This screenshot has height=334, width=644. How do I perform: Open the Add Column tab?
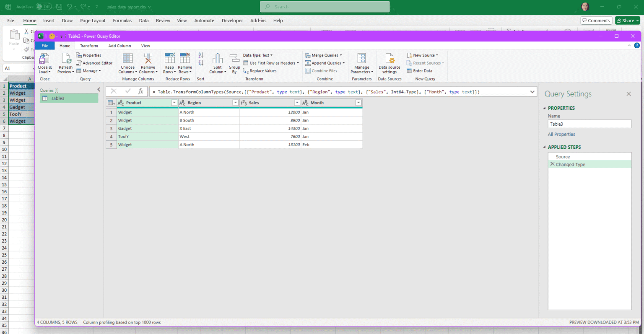click(119, 46)
